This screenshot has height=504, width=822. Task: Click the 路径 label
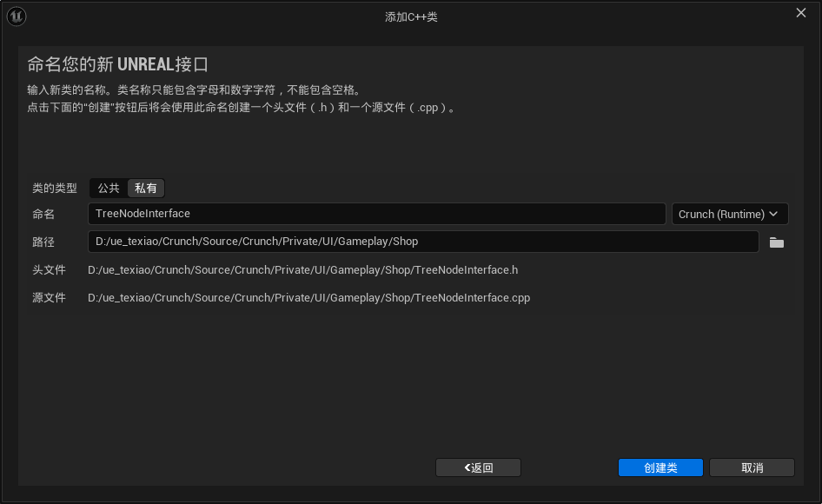43,242
